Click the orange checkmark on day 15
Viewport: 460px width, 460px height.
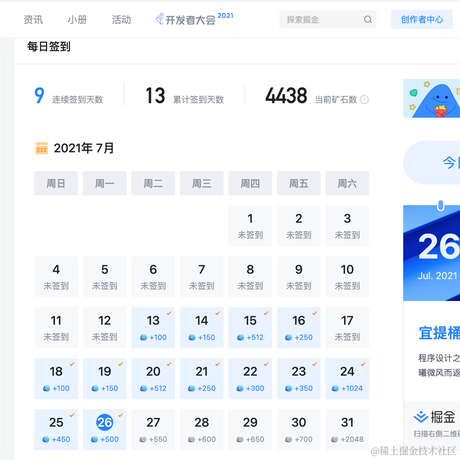pyautogui.click(x=266, y=313)
